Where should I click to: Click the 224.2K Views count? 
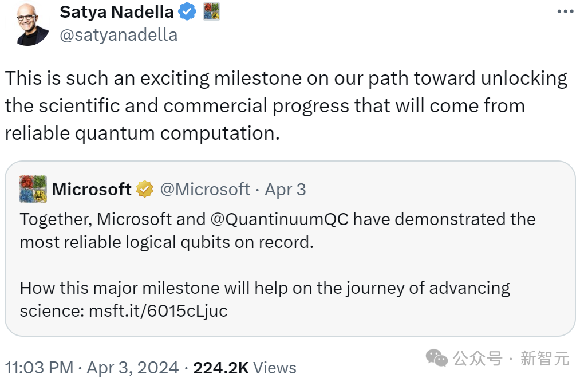click(x=244, y=367)
